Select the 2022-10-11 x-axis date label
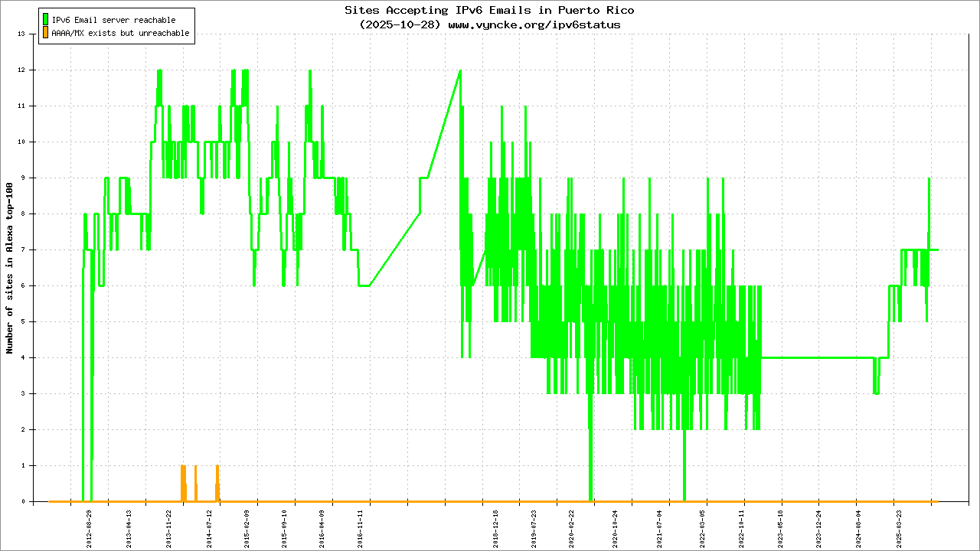 coord(742,526)
